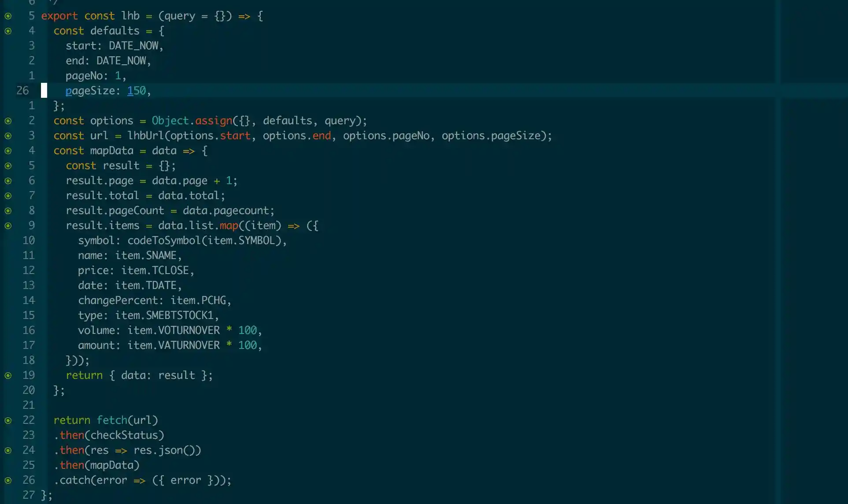Click 'item.VOTURNOVER' on the volume line
Viewport: 848px width, 504px height.
pos(174,330)
